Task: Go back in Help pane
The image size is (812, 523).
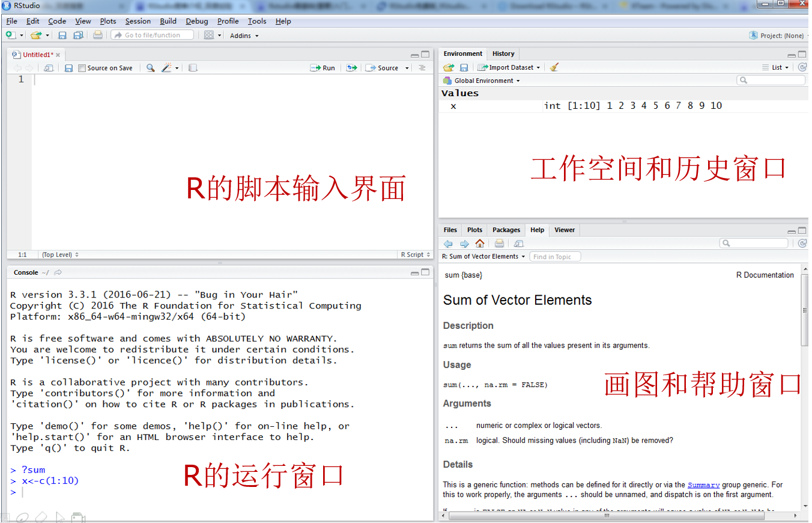Action: point(448,243)
